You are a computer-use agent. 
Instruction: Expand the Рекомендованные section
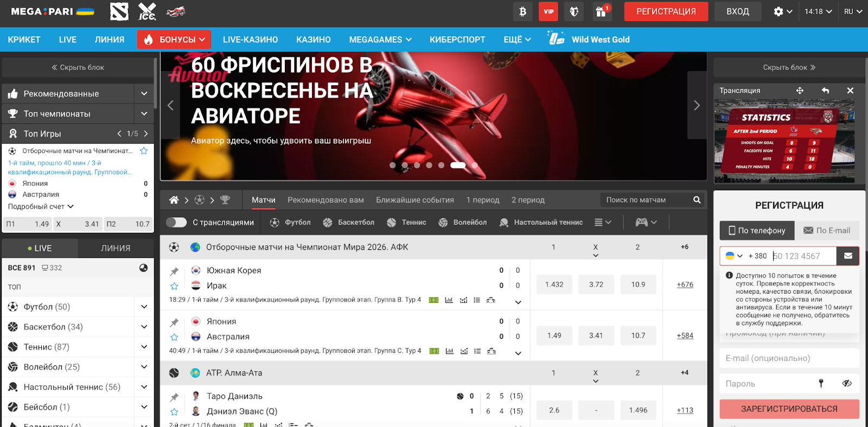[x=144, y=94]
